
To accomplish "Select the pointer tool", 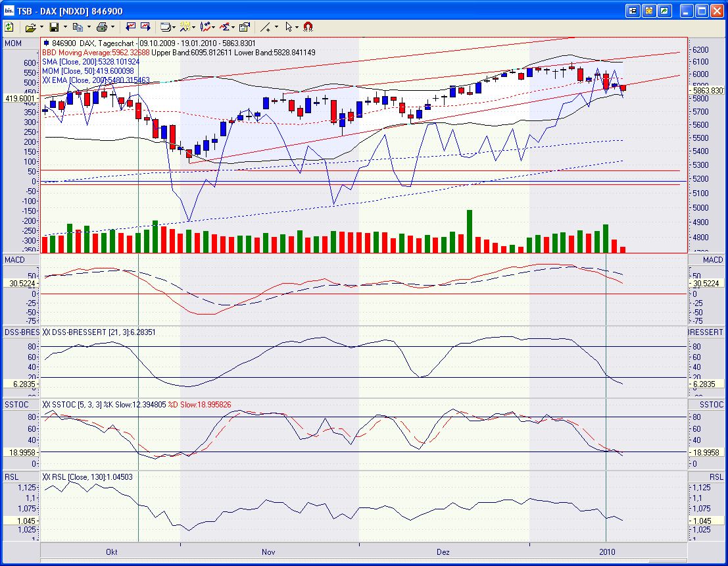I will pyautogui.click(x=287, y=27).
